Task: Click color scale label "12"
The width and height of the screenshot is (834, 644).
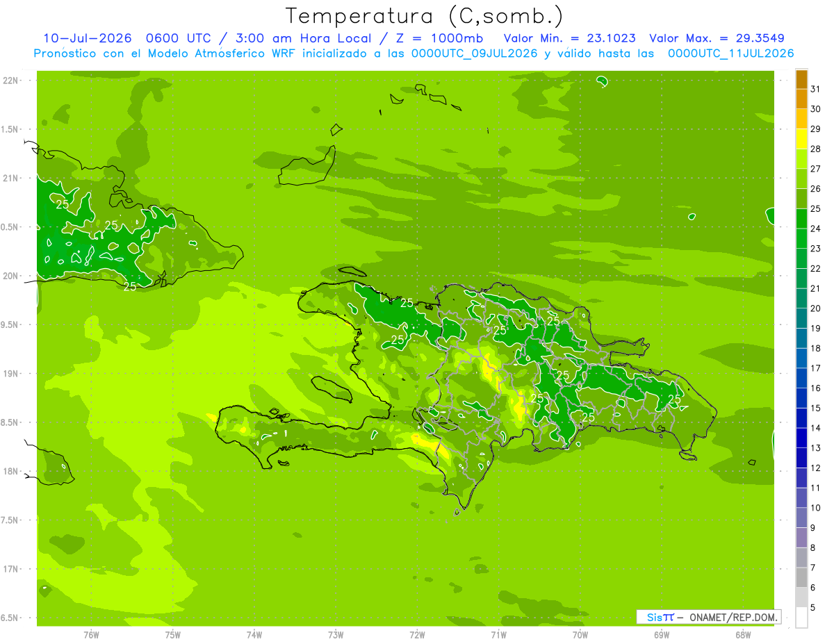Action: [815, 468]
